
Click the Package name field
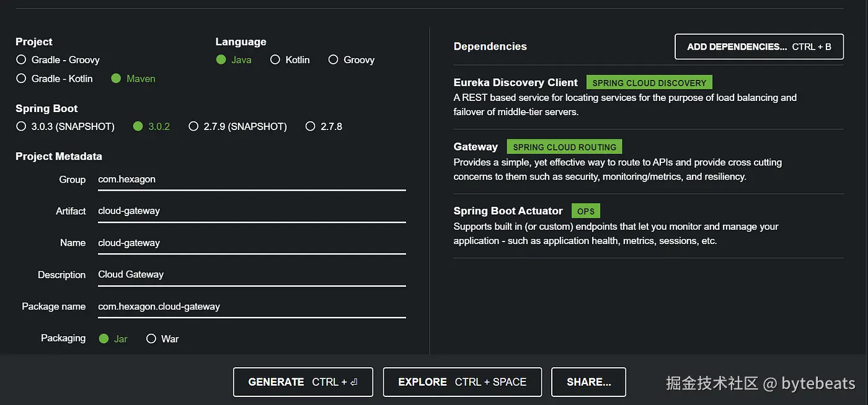coord(251,307)
